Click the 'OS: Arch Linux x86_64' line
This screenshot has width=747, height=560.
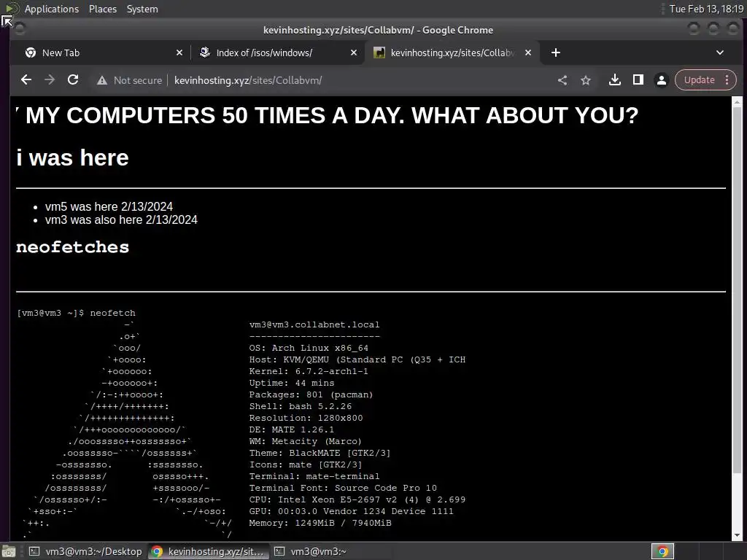tap(309, 348)
